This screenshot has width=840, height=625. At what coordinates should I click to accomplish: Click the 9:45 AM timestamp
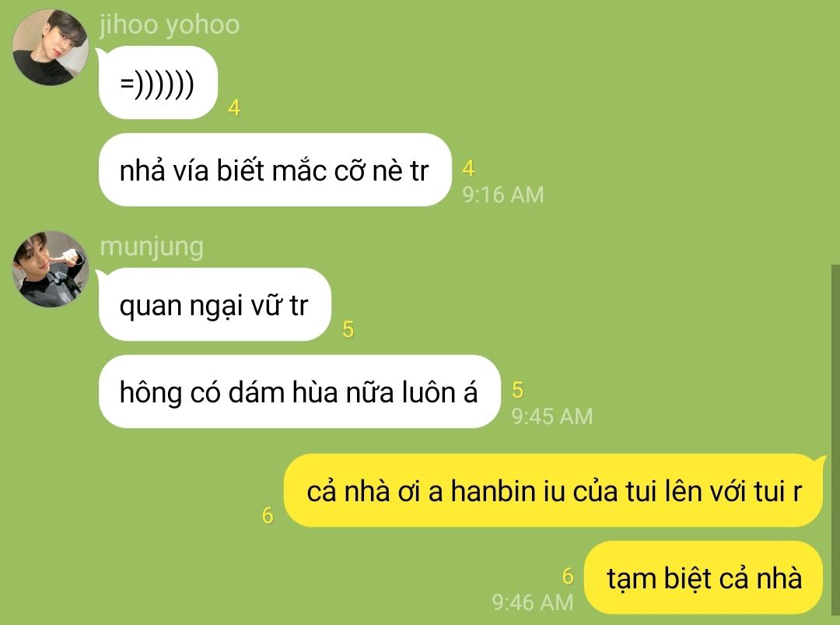pyautogui.click(x=552, y=416)
